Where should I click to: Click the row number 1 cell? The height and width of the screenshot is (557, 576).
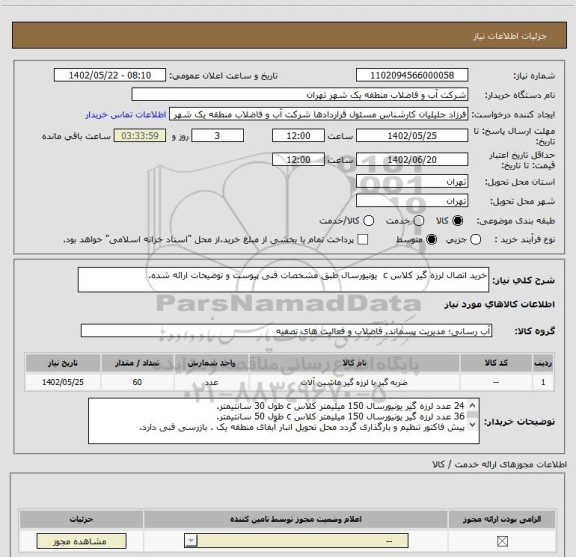point(543,382)
